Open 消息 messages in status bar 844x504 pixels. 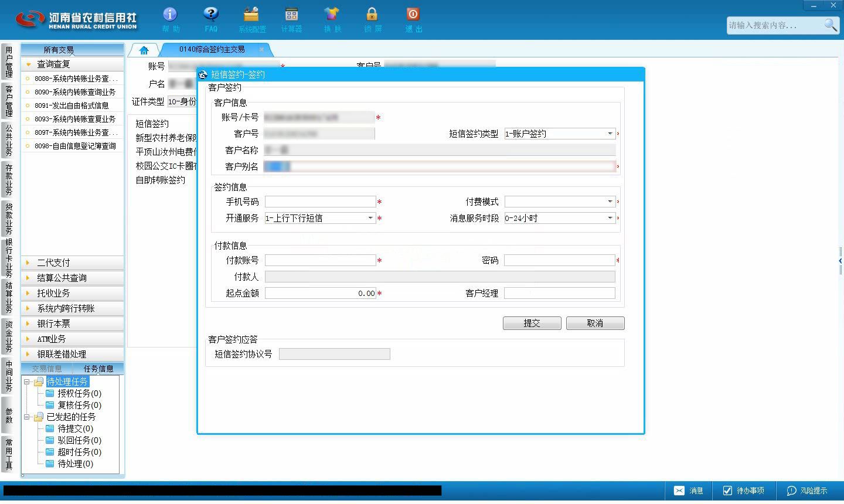[x=689, y=491]
